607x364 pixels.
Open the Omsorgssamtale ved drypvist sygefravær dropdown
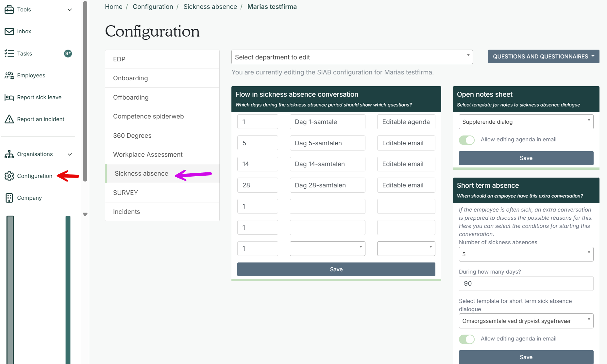click(526, 321)
